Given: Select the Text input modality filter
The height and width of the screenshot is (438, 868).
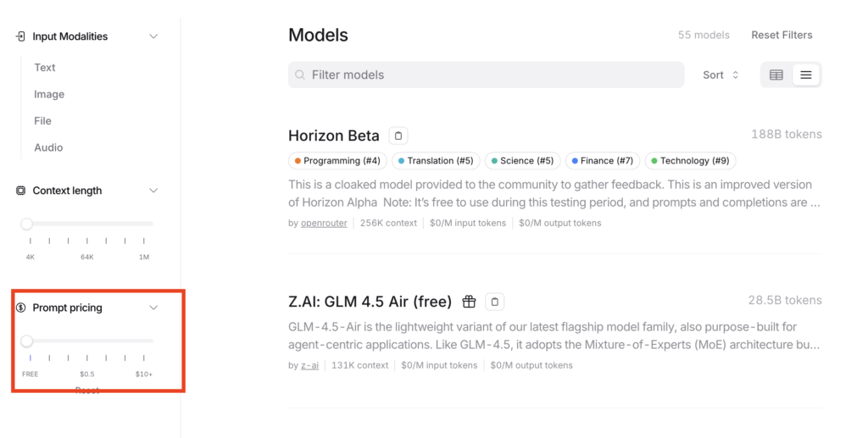Looking at the screenshot, I should point(45,68).
